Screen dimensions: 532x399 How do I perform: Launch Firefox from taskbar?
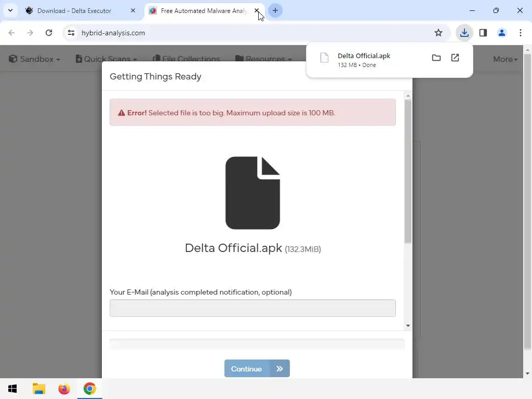(64, 389)
